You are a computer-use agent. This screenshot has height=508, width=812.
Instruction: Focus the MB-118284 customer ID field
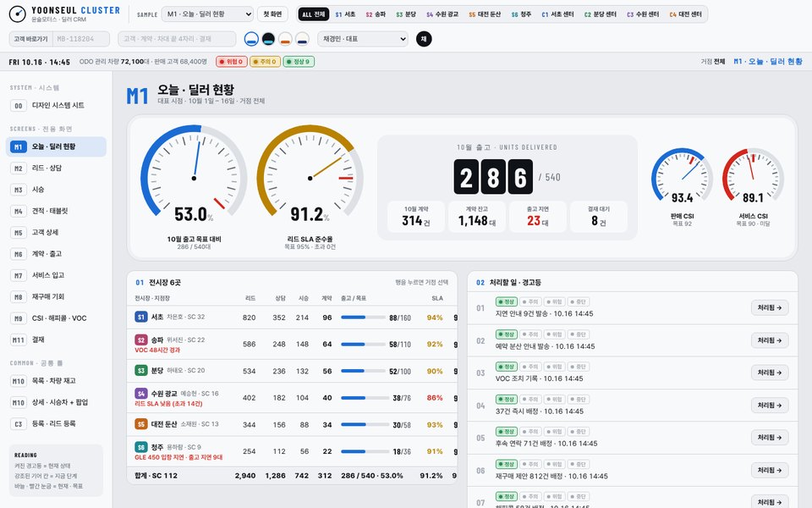point(81,39)
